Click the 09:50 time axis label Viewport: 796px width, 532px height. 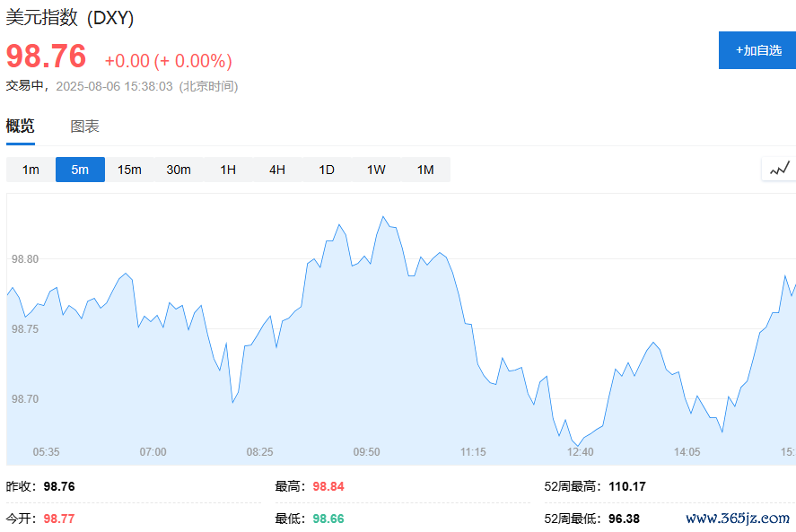(366, 452)
